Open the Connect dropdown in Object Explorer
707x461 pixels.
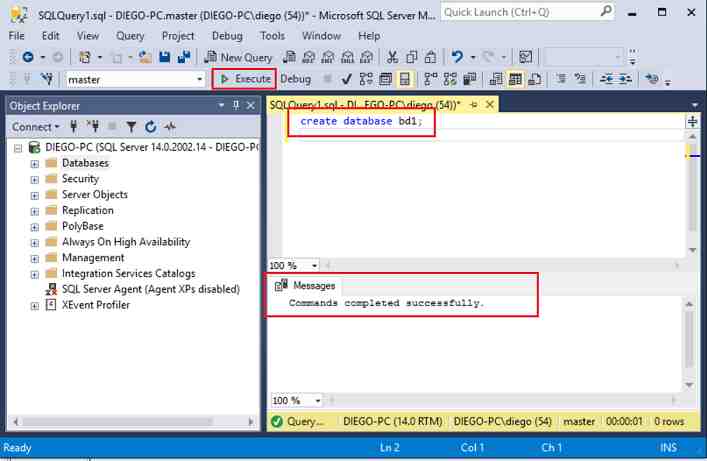[x=36, y=127]
